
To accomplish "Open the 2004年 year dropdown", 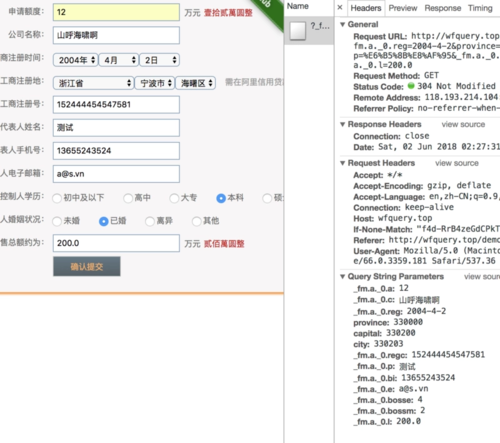I will coord(75,60).
